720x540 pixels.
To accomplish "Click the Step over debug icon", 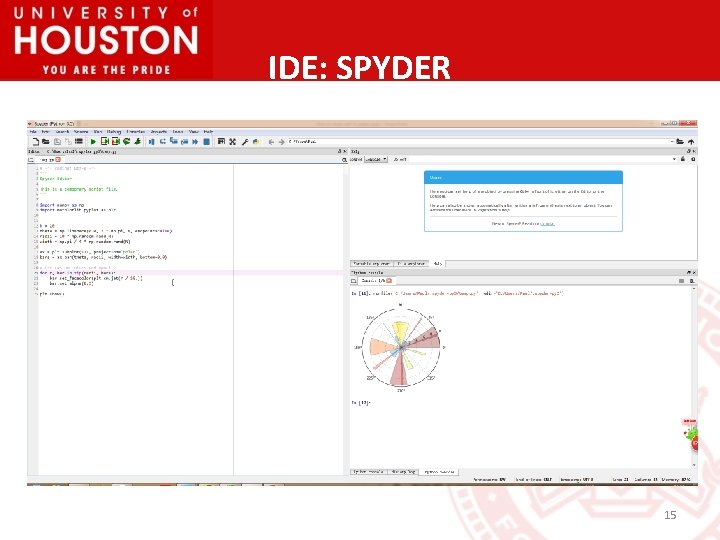I will click(x=163, y=142).
